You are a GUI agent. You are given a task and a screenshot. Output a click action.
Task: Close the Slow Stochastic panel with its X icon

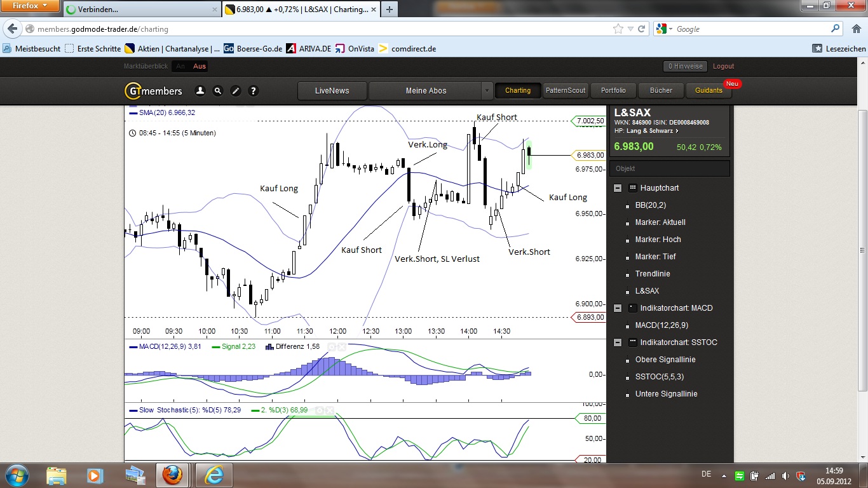coord(330,410)
